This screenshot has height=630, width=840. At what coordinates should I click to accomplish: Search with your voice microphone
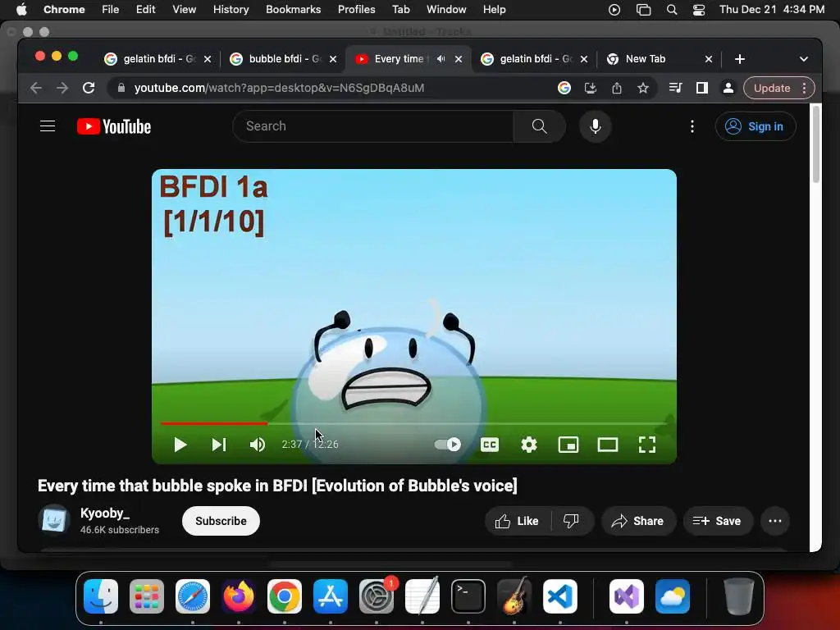[x=596, y=126]
